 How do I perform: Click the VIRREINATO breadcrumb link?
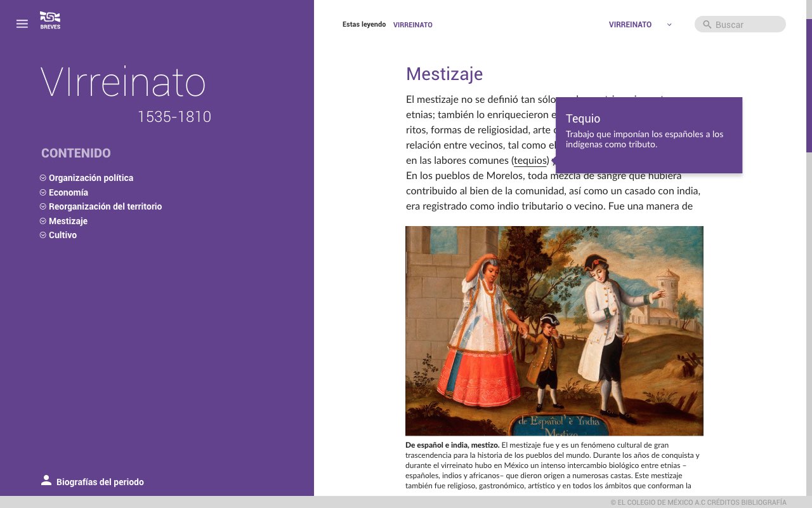pyautogui.click(x=413, y=25)
